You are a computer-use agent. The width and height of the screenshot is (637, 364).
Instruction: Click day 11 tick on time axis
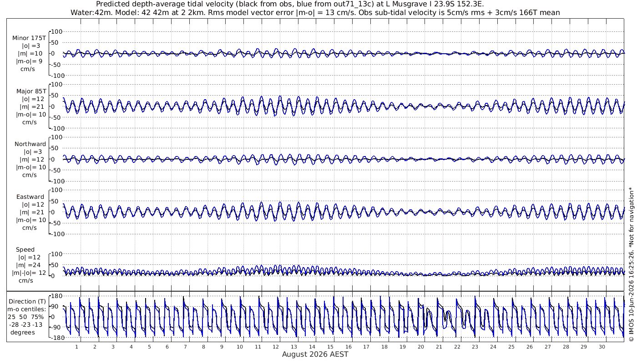(x=258, y=347)
